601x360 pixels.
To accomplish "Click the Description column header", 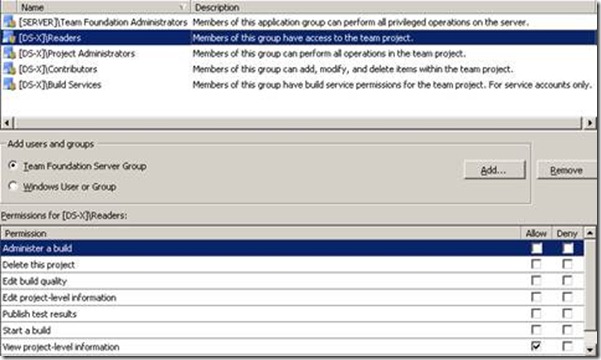I will (393, 7).
